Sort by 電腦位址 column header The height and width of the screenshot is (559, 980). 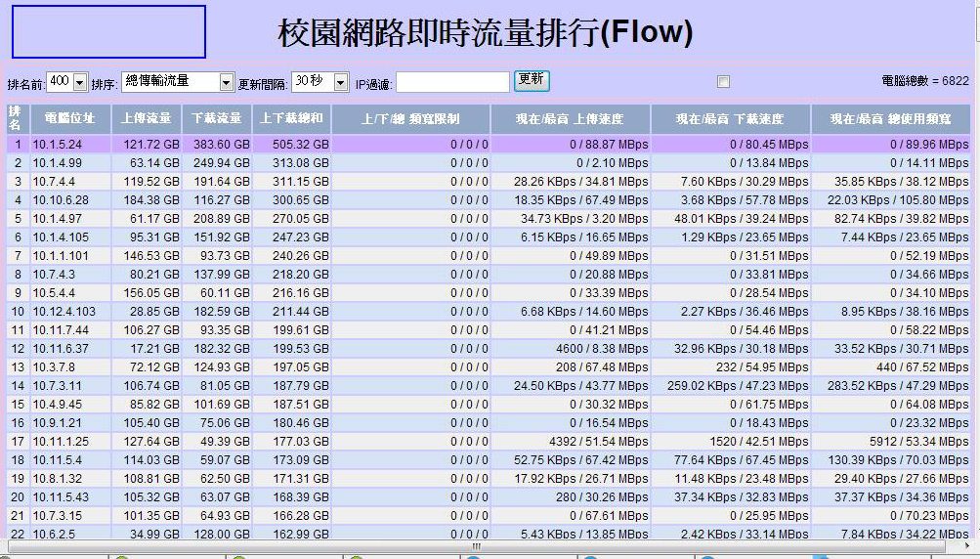[x=70, y=119]
